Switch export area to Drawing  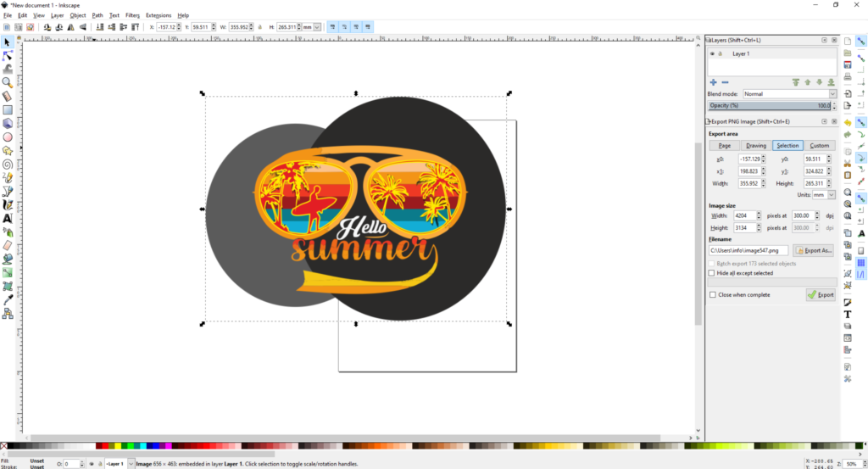[755, 146]
